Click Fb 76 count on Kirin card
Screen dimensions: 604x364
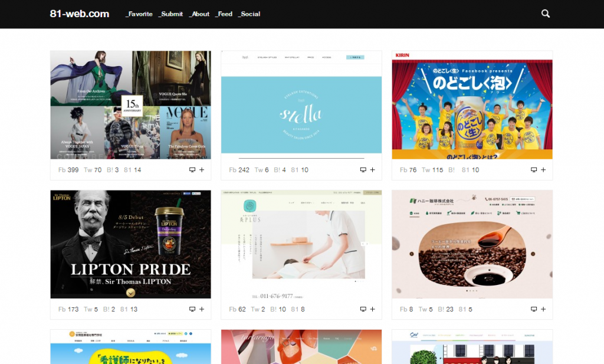(408, 170)
